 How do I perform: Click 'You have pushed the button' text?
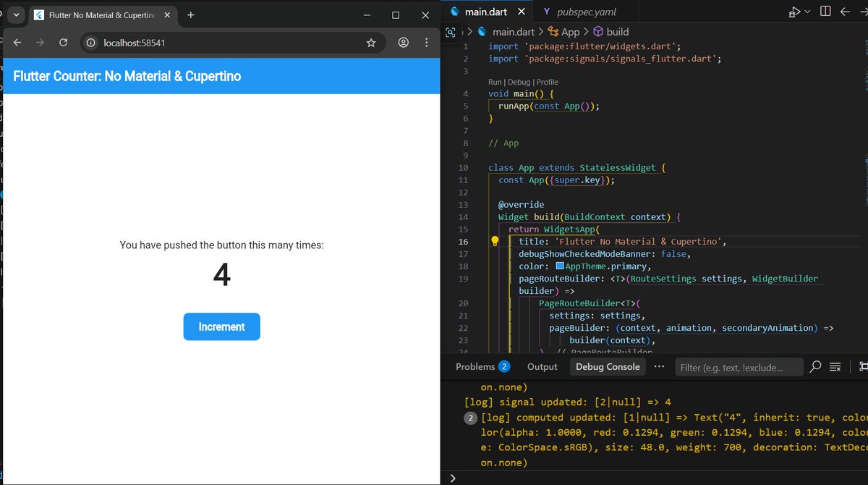coord(221,245)
